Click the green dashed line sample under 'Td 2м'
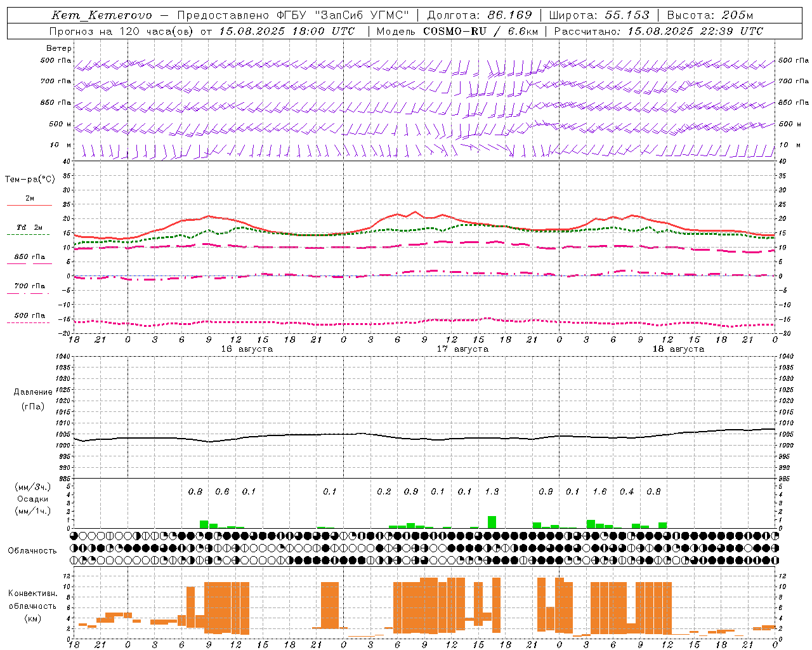This screenshot has height=650, width=812. pyautogui.click(x=28, y=234)
